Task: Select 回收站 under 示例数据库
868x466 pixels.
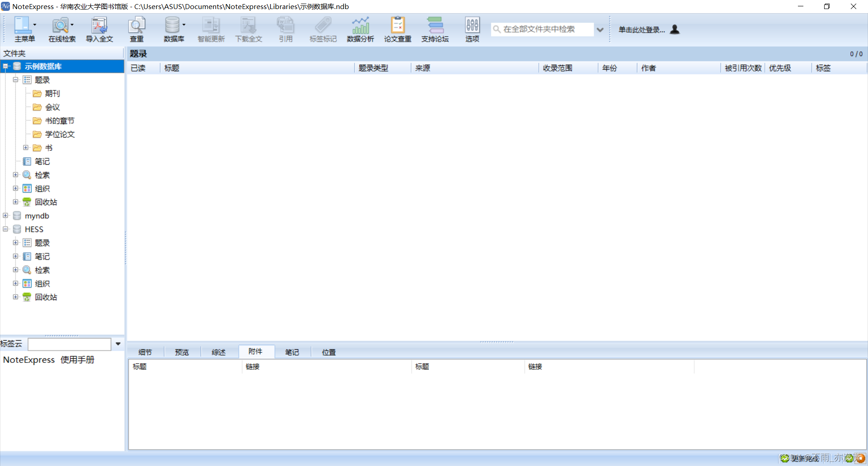Action: pyautogui.click(x=46, y=202)
